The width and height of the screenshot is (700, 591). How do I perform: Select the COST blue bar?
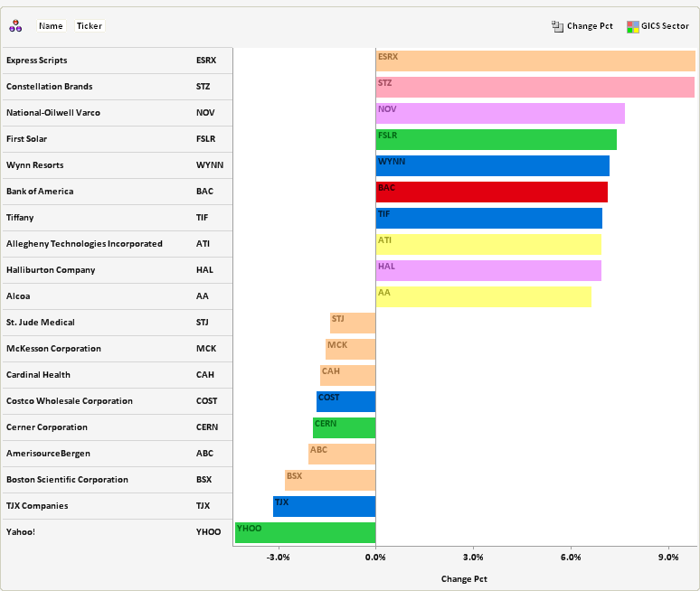[x=346, y=402]
